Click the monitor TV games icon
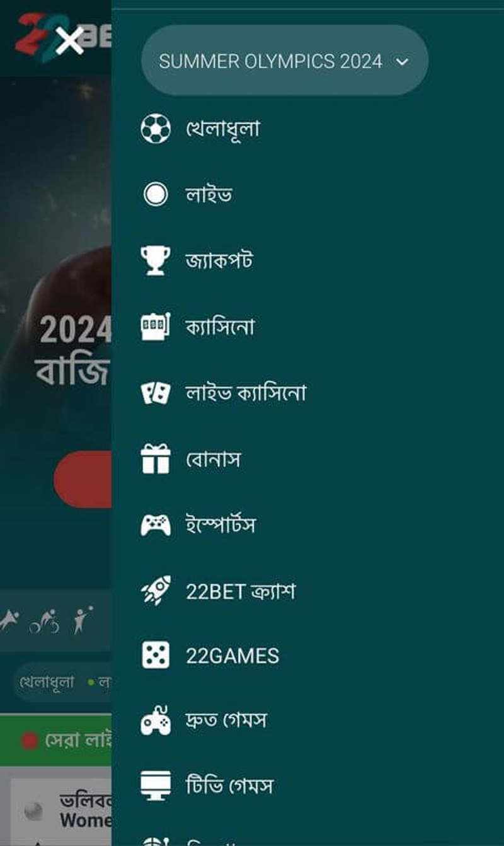The image size is (504, 846). coord(155,786)
